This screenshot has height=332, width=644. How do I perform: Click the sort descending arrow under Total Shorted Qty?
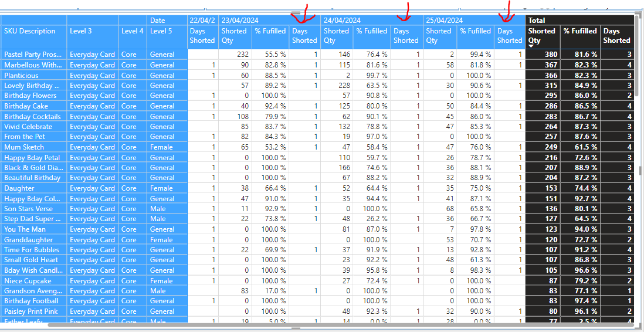531,46
